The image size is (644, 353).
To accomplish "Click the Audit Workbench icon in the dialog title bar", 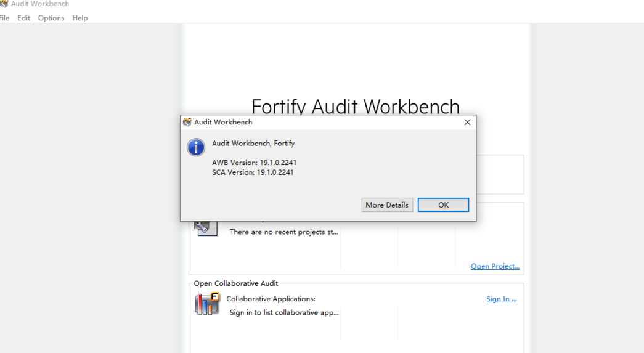I will [187, 123].
